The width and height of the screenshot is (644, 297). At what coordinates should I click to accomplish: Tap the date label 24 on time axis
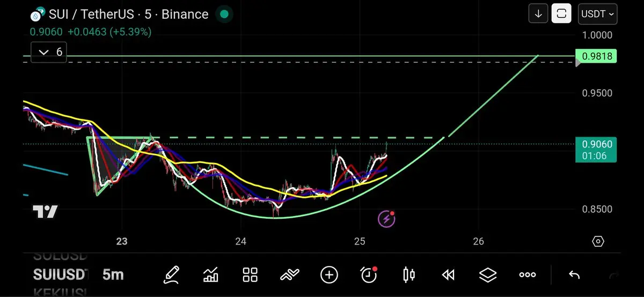(x=240, y=241)
